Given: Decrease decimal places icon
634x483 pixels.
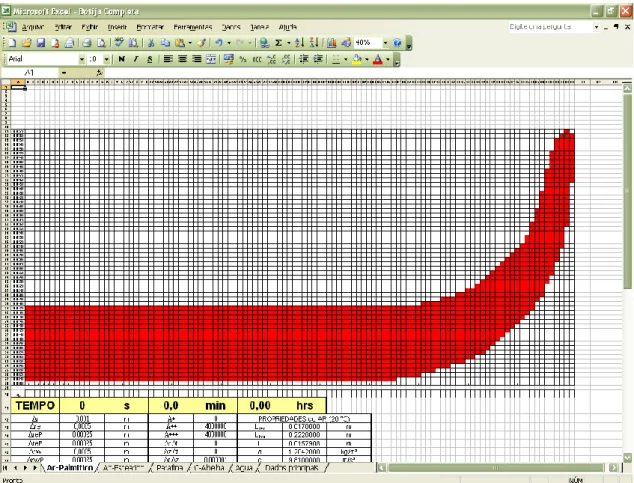Looking at the screenshot, I should (286, 59).
